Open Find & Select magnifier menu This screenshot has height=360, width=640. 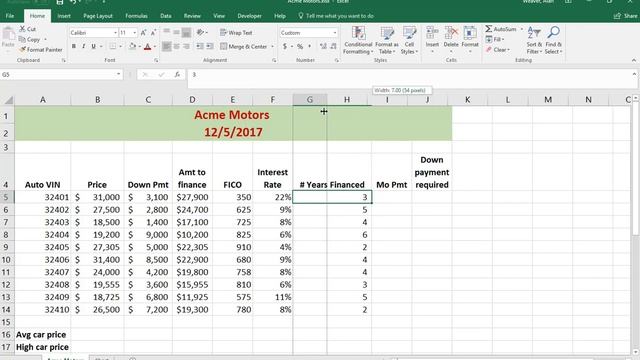coord(553,40)
